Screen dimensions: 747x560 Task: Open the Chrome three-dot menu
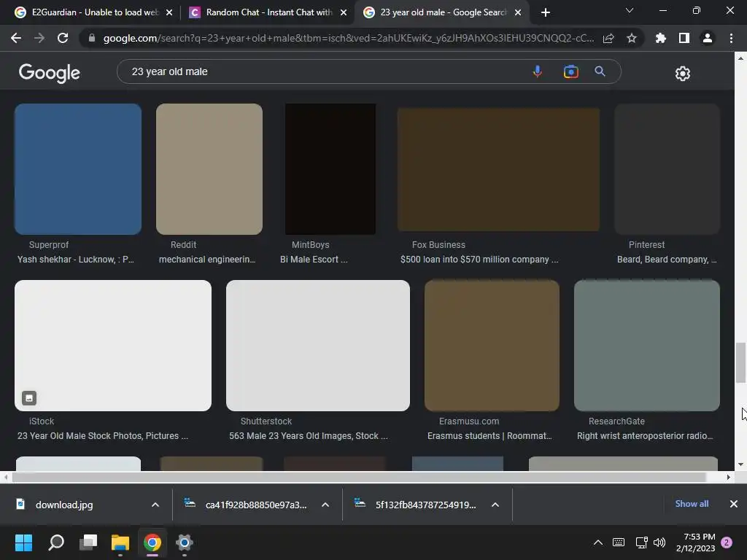pyautogui.click(x=731, y=38)
